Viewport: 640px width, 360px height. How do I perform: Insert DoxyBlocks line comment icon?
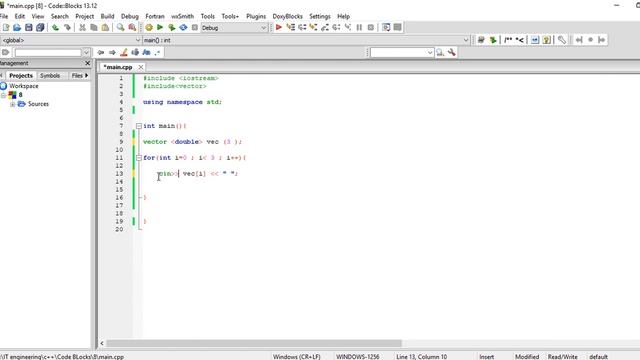[520, 40]
